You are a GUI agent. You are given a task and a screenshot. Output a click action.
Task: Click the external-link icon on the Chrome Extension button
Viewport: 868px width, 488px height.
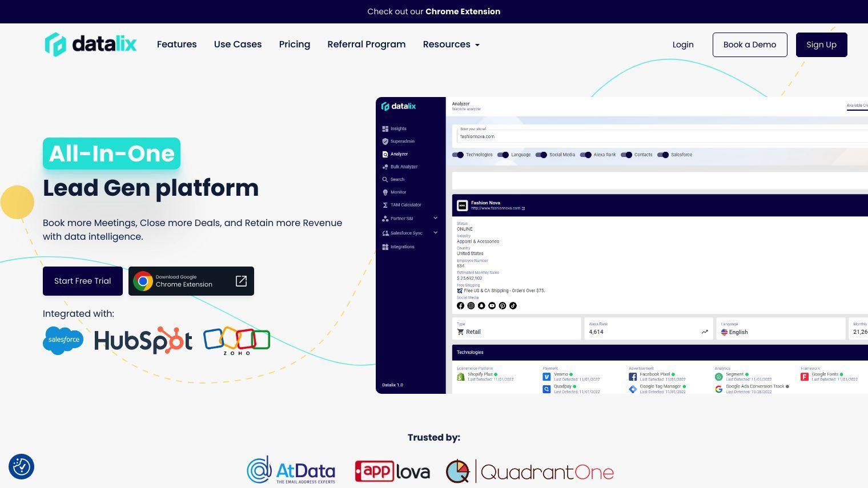coord(241,281)
